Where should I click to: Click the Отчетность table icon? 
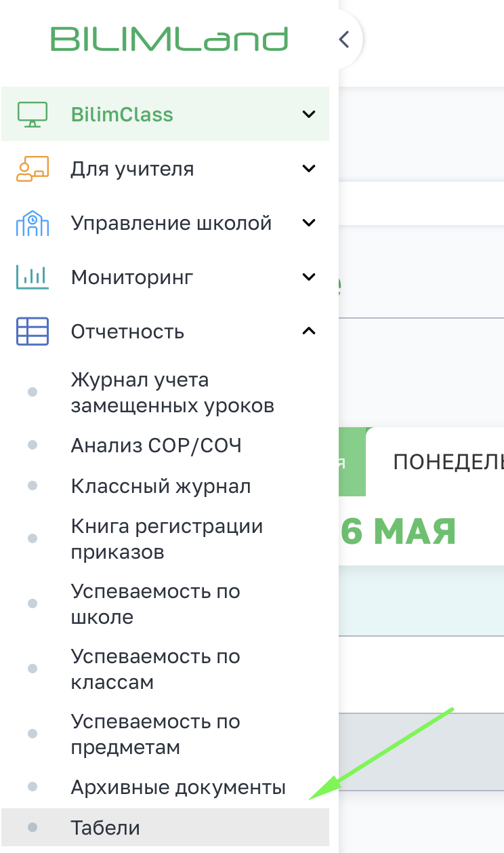[x=32, y=332]
